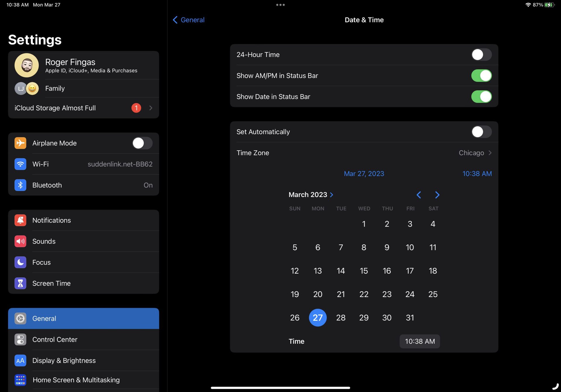This screenshot has height=392, width=561.
Task: Turn off Show AM/PM in Status Bar
Action: pyautogui.click(x=481, y=76)
